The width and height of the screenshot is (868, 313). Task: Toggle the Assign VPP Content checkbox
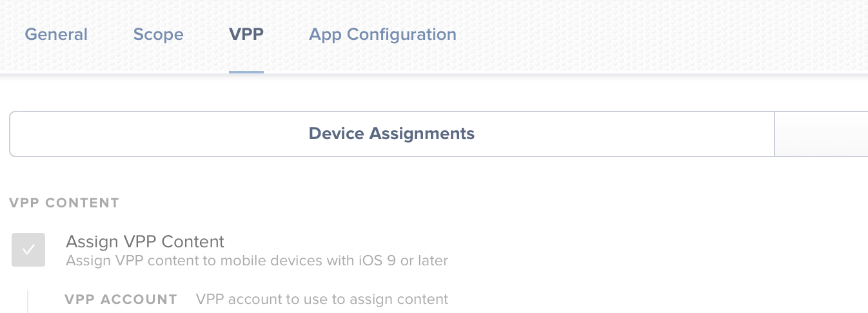(28, 250)
